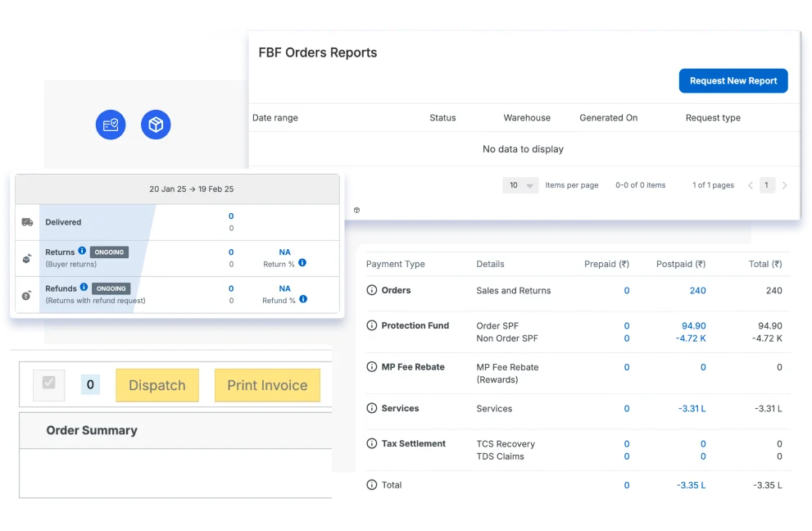Click info icon beside Protection Fund
The image size is (812, 531).
(372, 326)
